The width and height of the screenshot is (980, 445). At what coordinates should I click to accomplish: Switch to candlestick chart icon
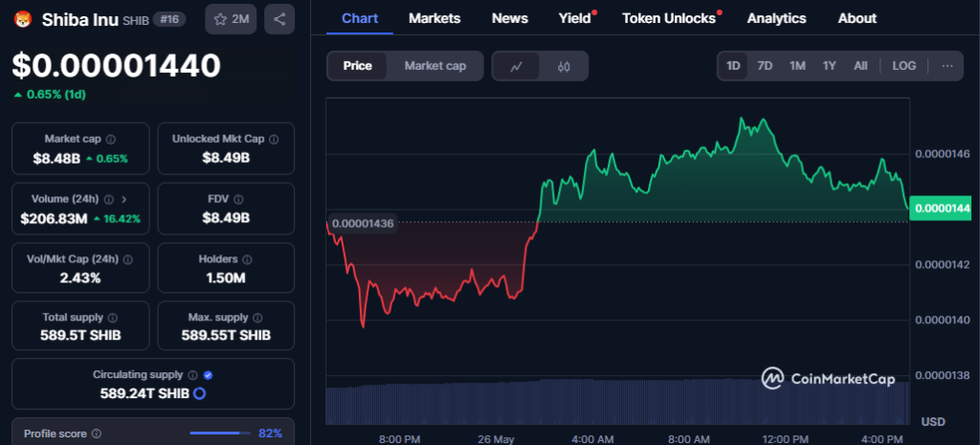(x=564, y=66)
